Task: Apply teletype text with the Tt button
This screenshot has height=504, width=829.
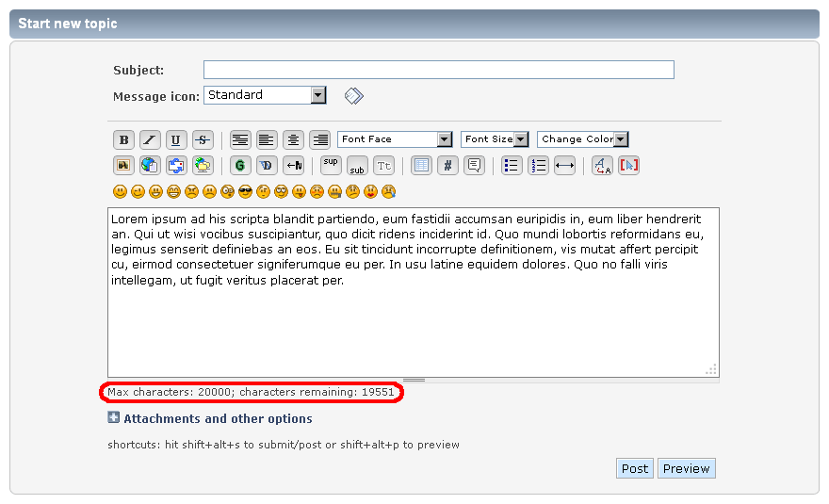Action: point(383,166)
